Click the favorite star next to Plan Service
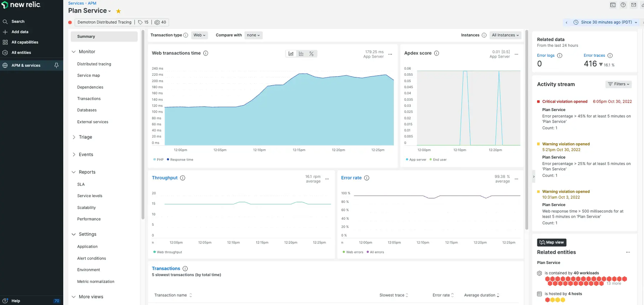Image resolution: width=644 pixels, height=305 pixels. 118,11
